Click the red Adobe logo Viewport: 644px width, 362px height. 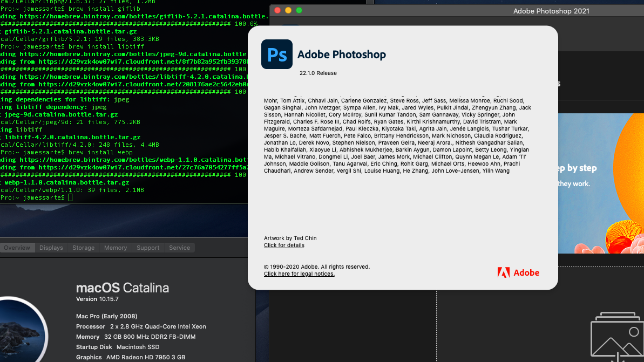coord(518,272)
